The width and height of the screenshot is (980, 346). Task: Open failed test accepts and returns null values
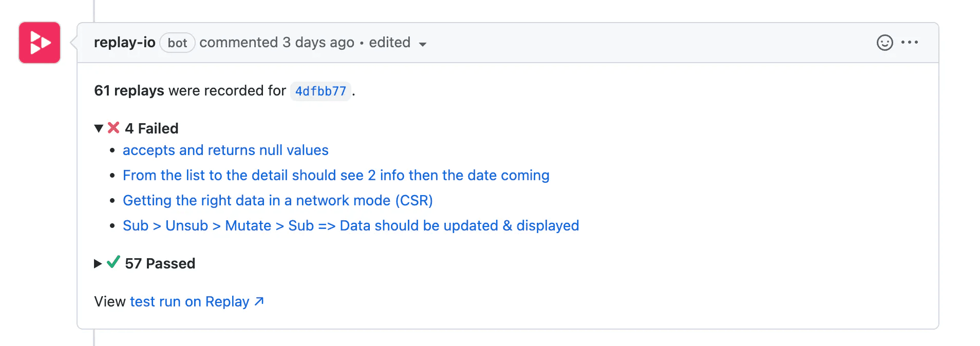(x=225, y=150)
